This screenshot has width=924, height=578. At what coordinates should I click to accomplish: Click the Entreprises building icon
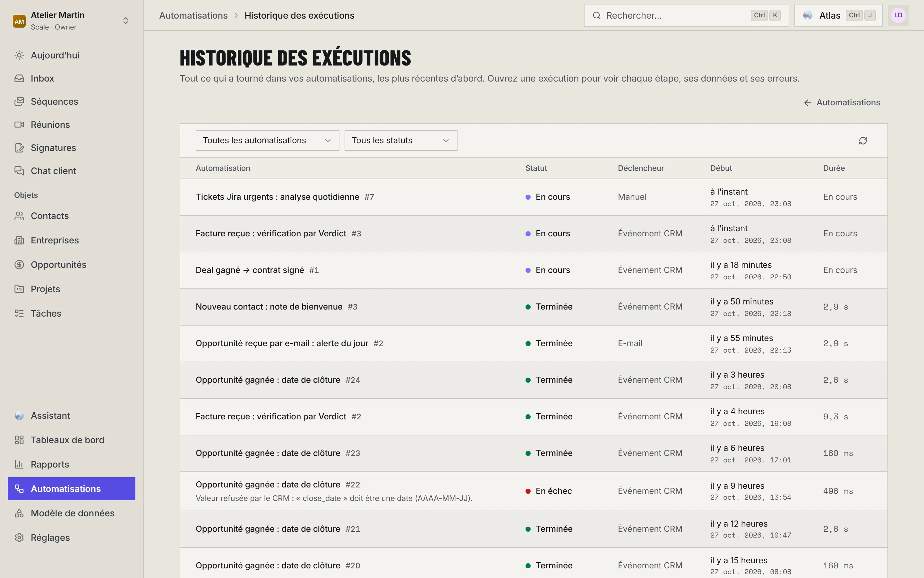coord(19,241)
